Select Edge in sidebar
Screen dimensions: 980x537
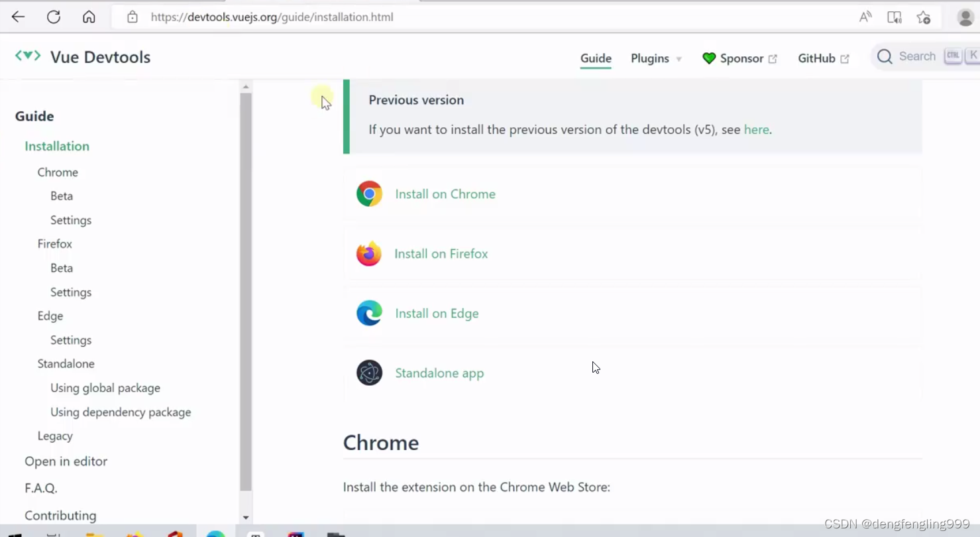coord(50,316)
